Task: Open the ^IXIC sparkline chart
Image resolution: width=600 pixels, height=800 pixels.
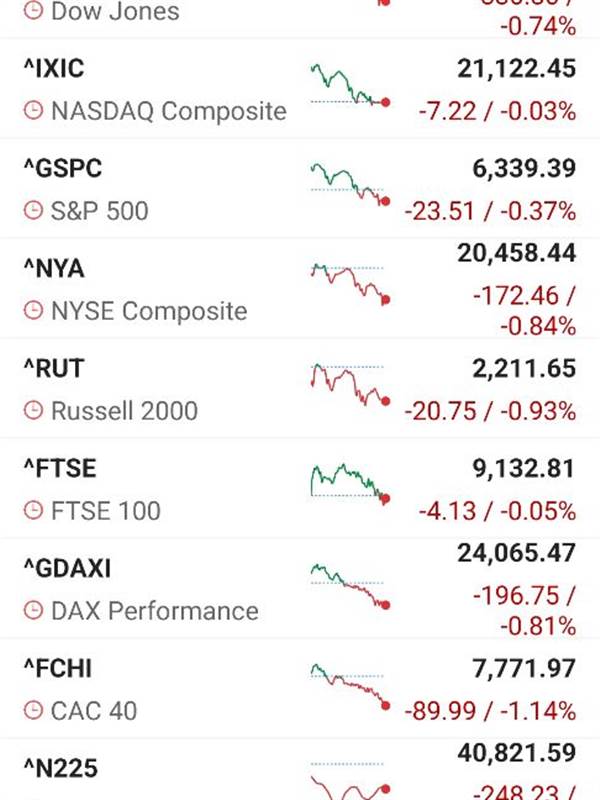Action: coord(351,85)
